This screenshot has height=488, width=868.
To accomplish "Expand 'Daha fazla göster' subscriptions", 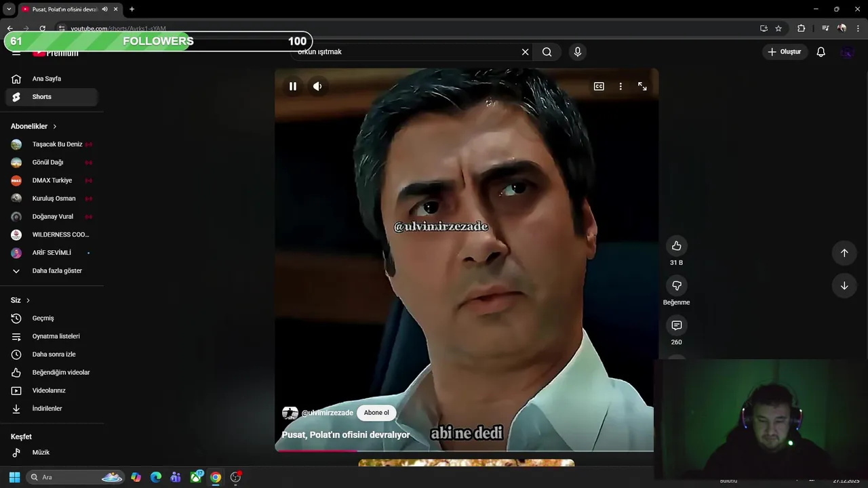I will pos(52,271).
